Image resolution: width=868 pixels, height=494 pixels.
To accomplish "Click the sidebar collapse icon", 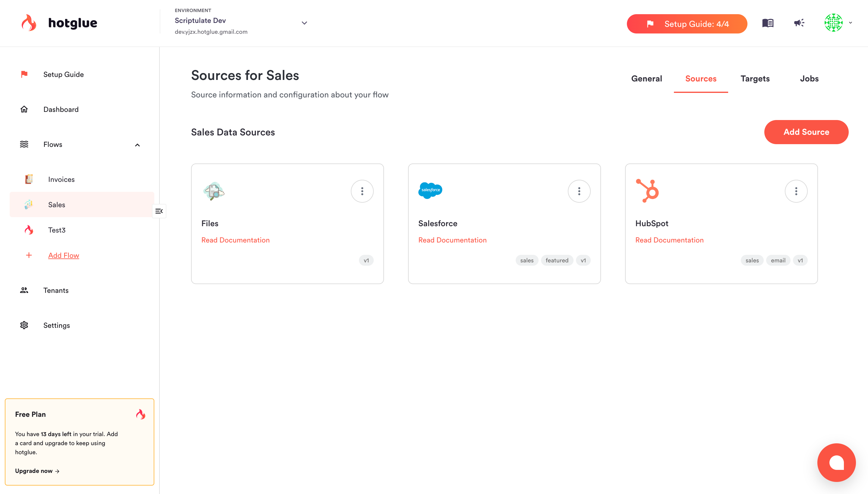I will (159, 211).
